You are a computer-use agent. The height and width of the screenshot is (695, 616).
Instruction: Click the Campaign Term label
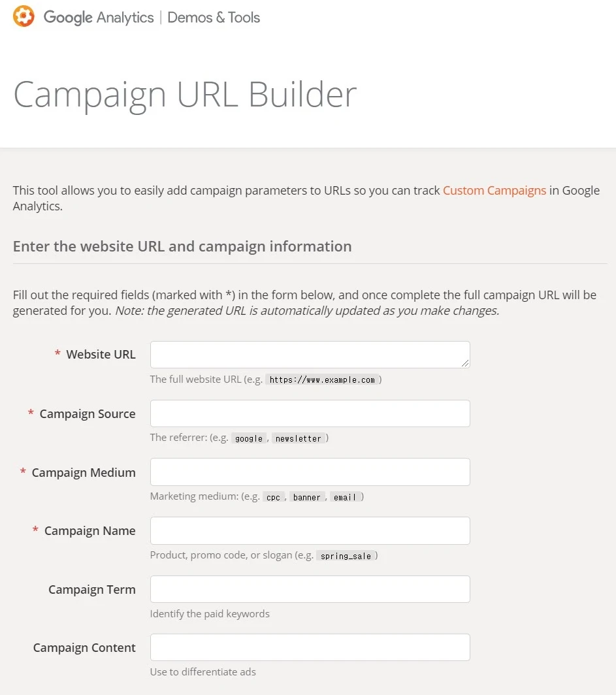pos(92,589)
